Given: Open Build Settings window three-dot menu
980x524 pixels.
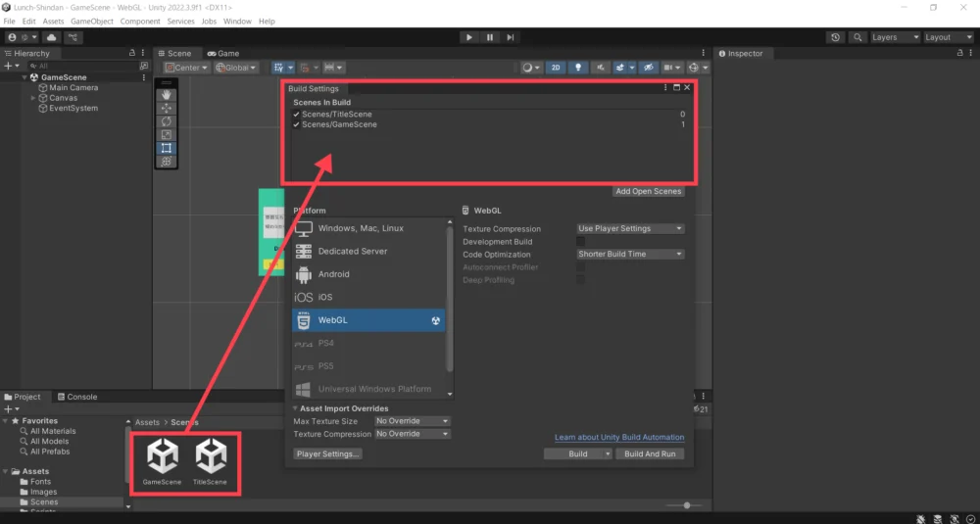Looking at the screenshot, I should coord(665,88).
